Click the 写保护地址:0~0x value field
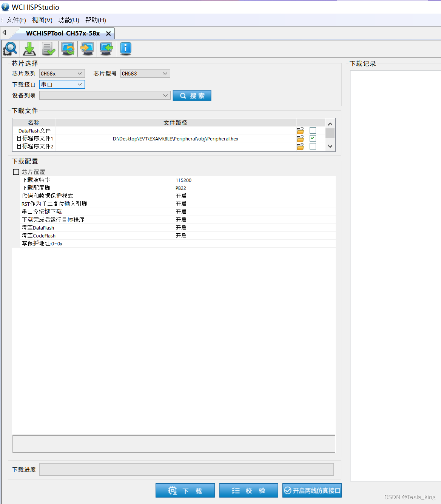 pyautogui.click(x=254, y=244)
